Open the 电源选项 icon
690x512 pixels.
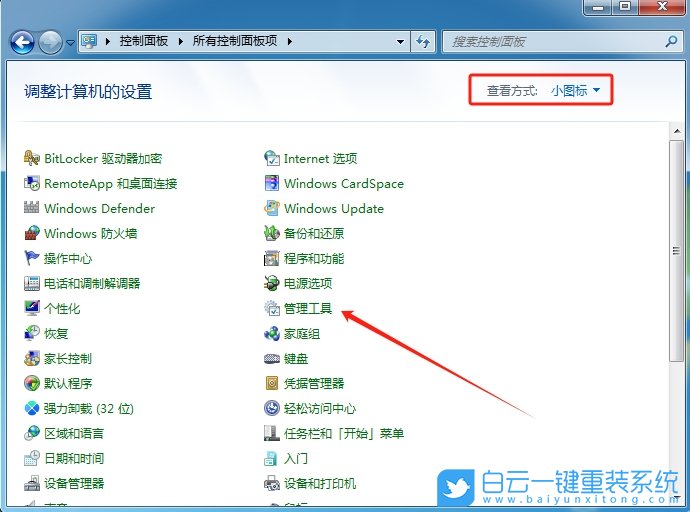272,283
